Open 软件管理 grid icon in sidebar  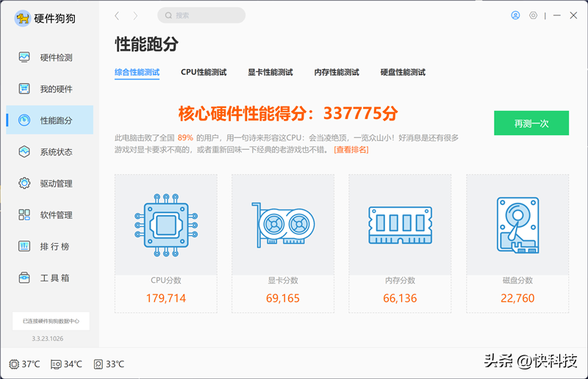[x=24, y=214]
